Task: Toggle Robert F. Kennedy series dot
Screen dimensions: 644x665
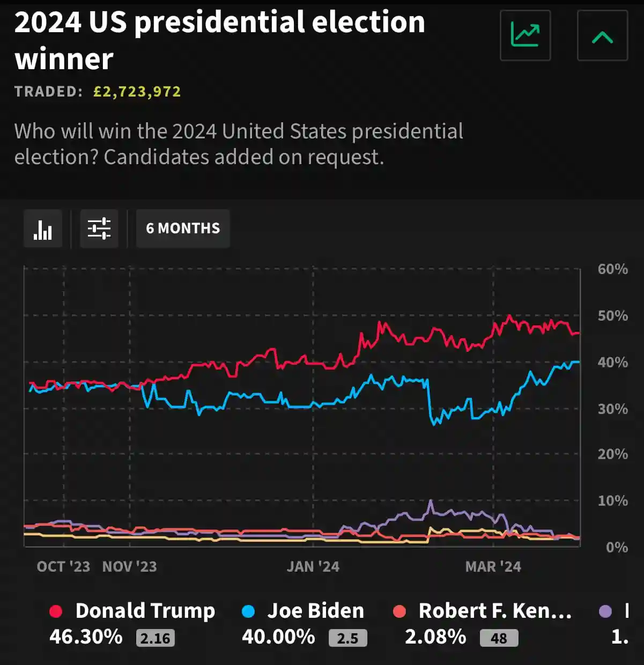Action: pyautogui.click(x=399, y=611)
